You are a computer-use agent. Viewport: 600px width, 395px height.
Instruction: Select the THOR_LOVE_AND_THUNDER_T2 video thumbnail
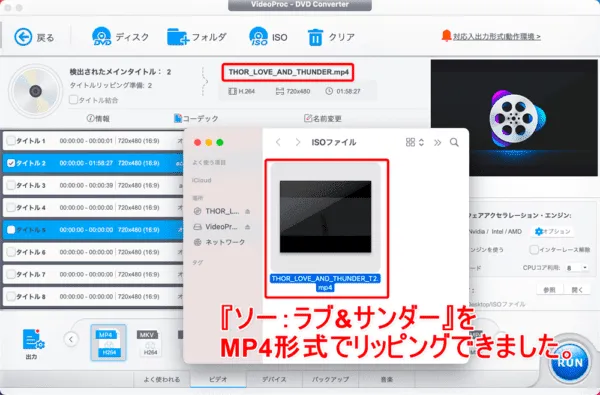coord(325,217)
